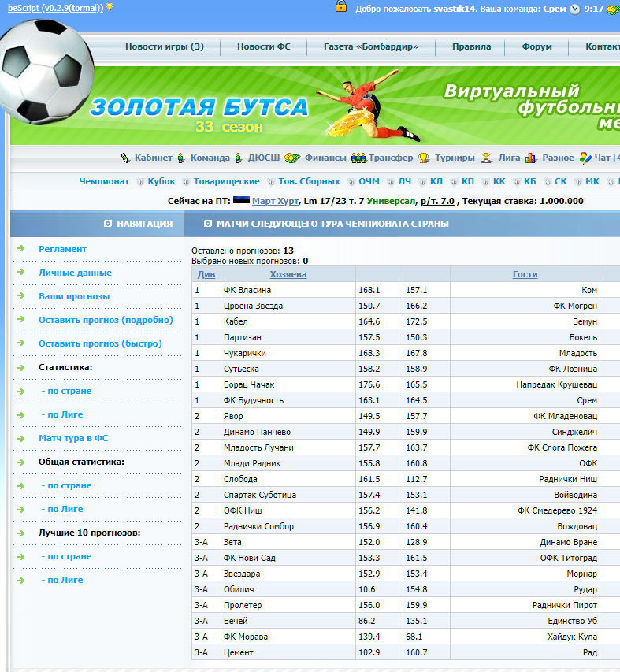
Task: Open Ваши прогнозы navigation link
Action: pyautogui.click(x=74, y=296)
